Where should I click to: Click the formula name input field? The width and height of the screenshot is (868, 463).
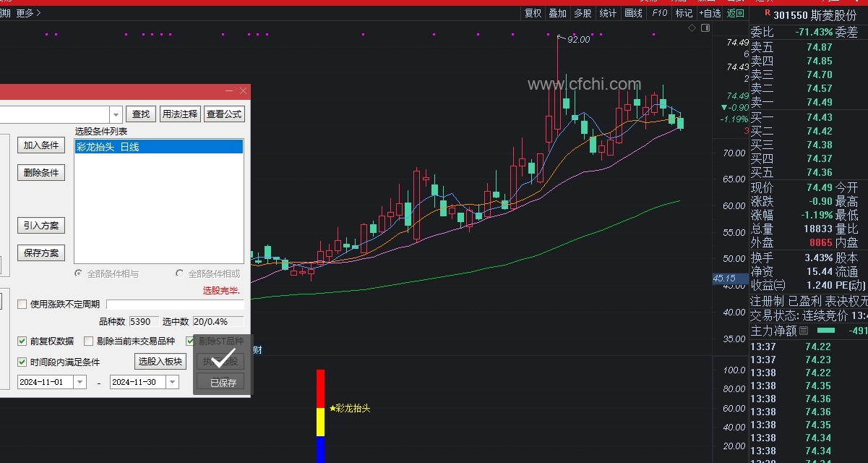click(x=55, y=114)
